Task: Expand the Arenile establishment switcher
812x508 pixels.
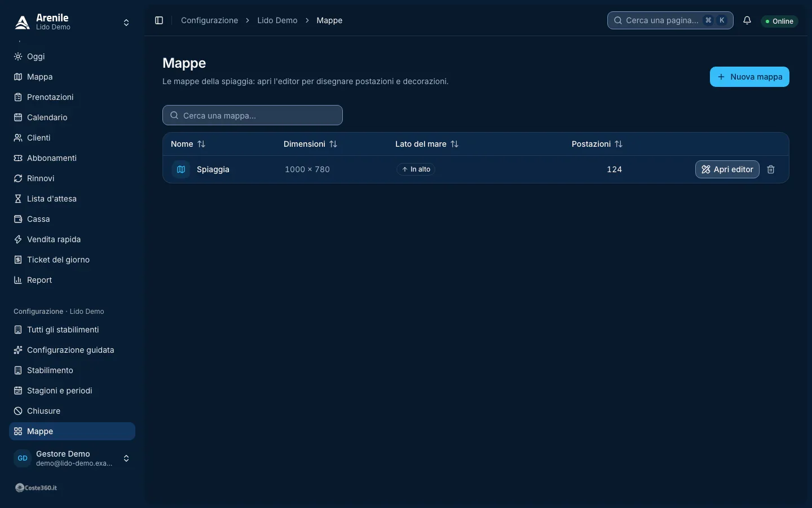Action: click(x=72, y=22)
